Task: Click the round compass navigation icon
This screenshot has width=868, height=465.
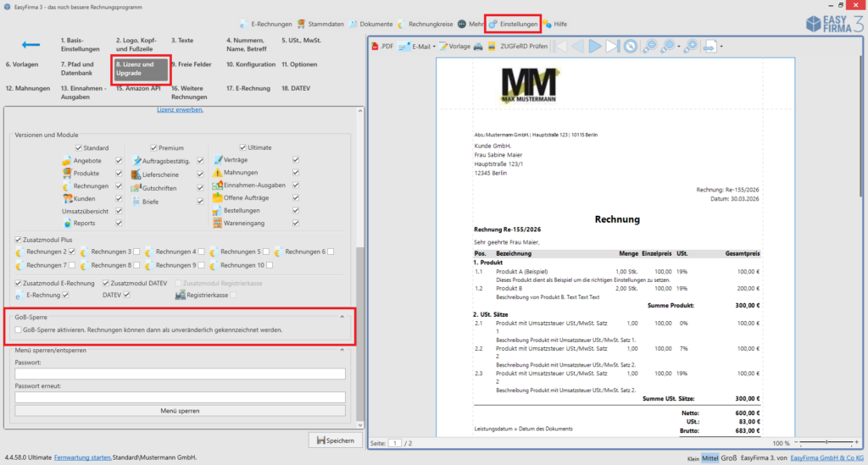Action: pos(630,47)
